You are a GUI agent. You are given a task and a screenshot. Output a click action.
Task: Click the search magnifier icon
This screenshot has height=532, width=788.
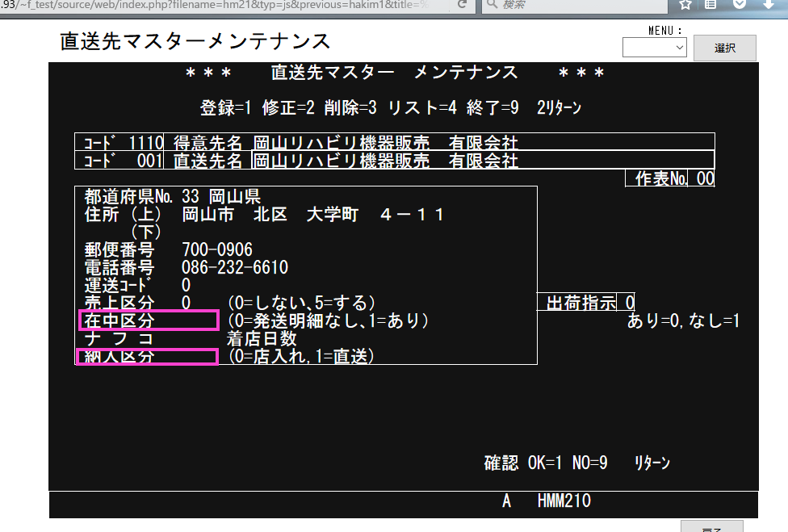point(492,4)
